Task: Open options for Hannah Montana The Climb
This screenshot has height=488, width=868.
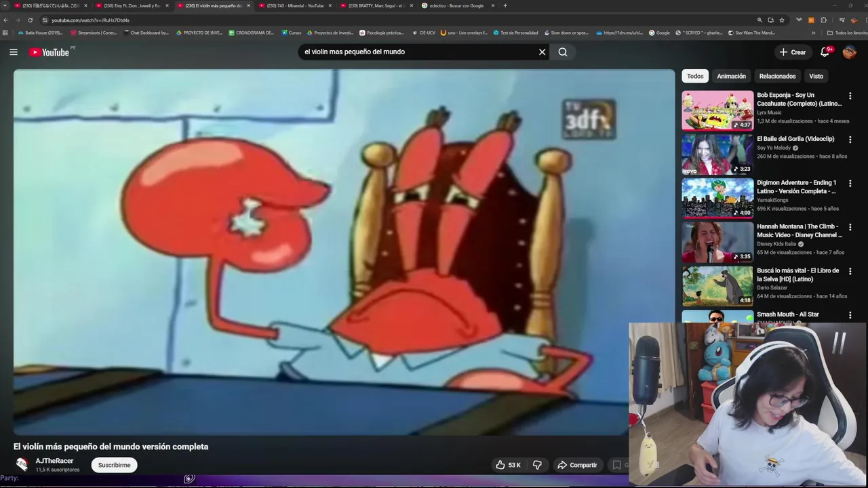Action: coord(850,228)
